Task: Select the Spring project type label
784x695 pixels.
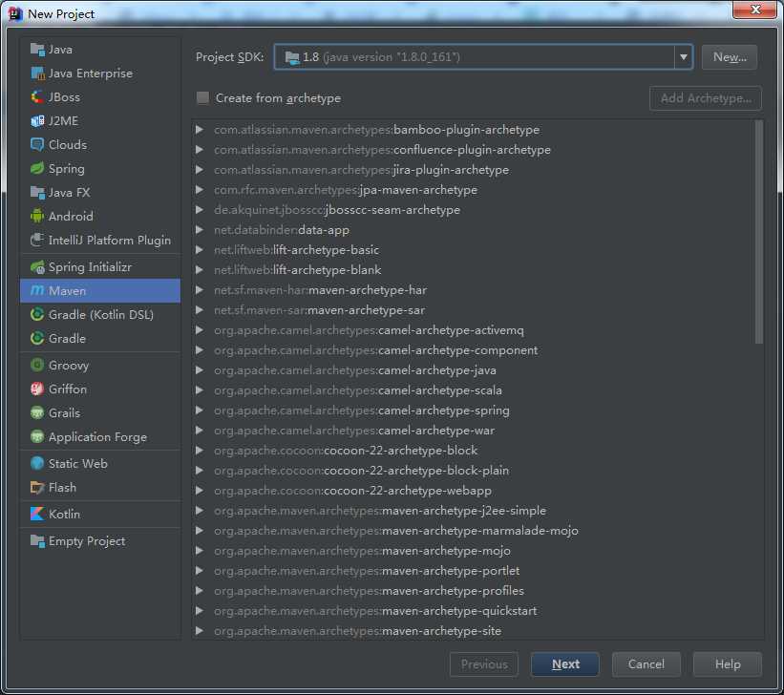Action: pos(67,169)
